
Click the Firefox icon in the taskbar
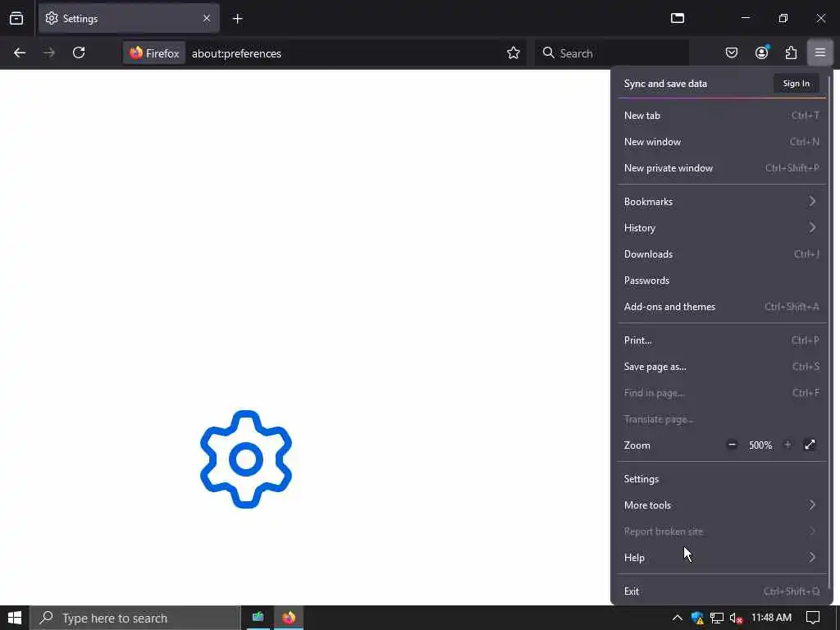pos(289,618)
